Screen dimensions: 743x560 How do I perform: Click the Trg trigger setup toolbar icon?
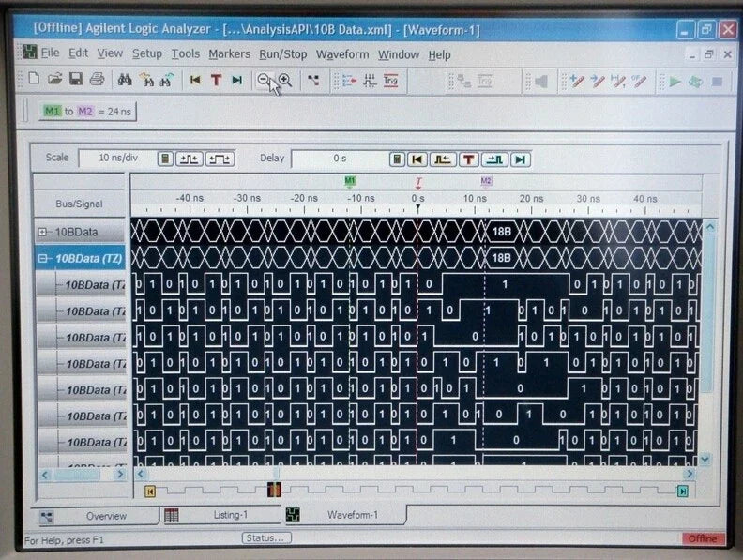coord(390,81)
